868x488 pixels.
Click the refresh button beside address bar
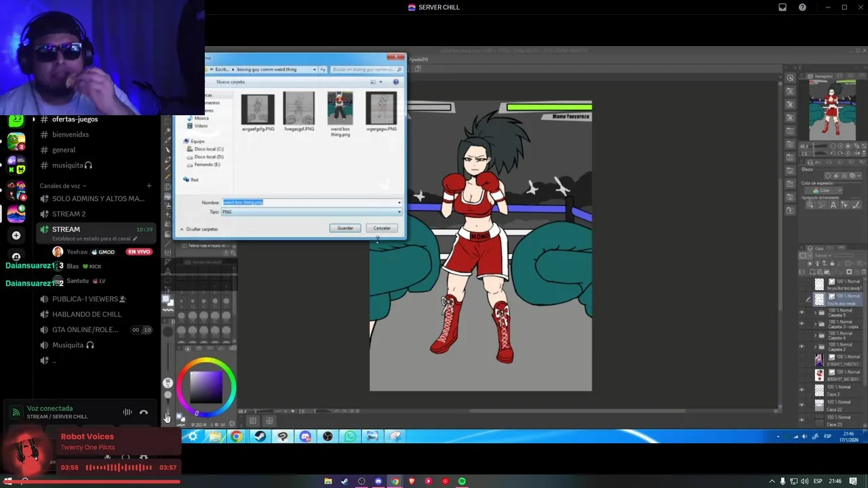click(323, 69)
